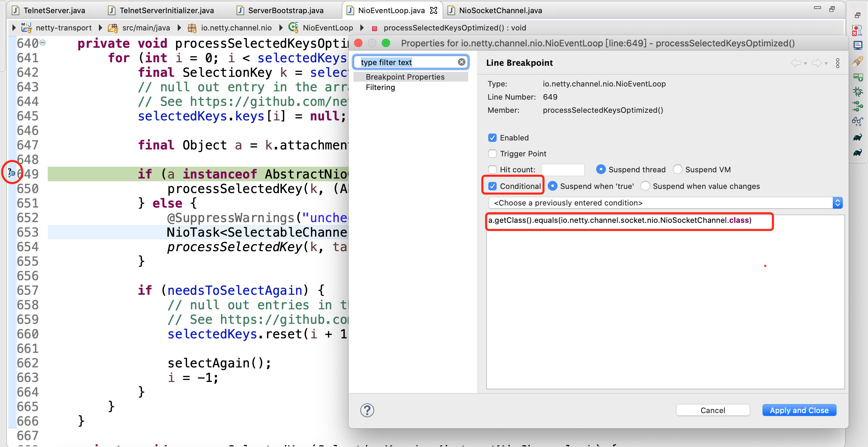Enable the Hit count checkbox

[491, 169]
